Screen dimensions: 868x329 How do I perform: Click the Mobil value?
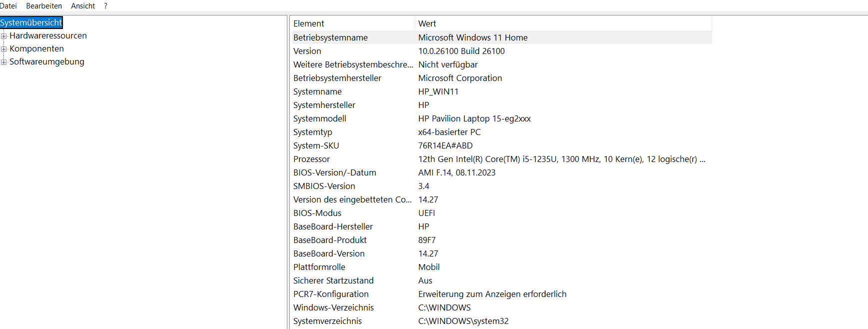pos(429,267)
